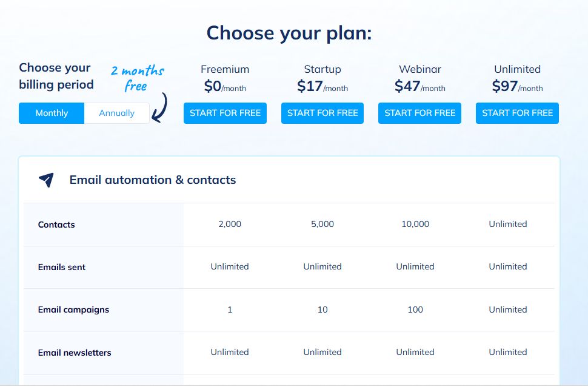
Task: Click the Email automation & contacts heading
Action: point(153,180)
